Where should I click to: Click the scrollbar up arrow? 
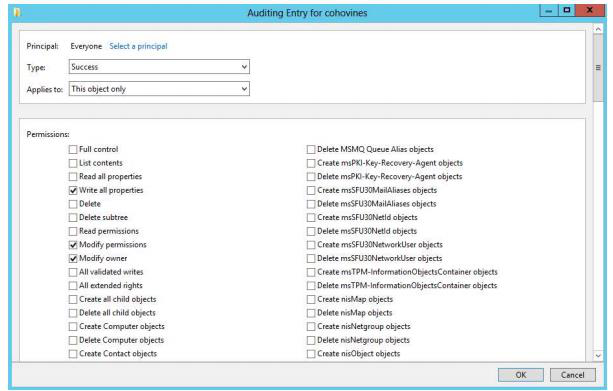[598, 29]
